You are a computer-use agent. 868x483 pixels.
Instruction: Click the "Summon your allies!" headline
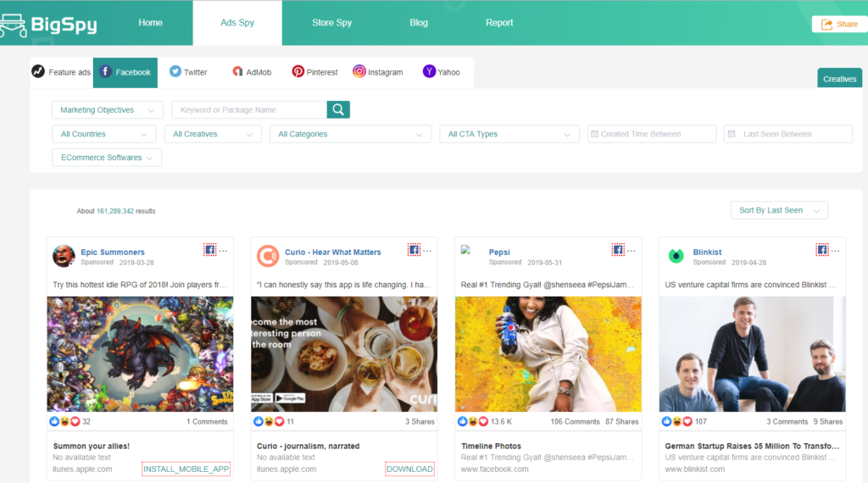[92, 446]
